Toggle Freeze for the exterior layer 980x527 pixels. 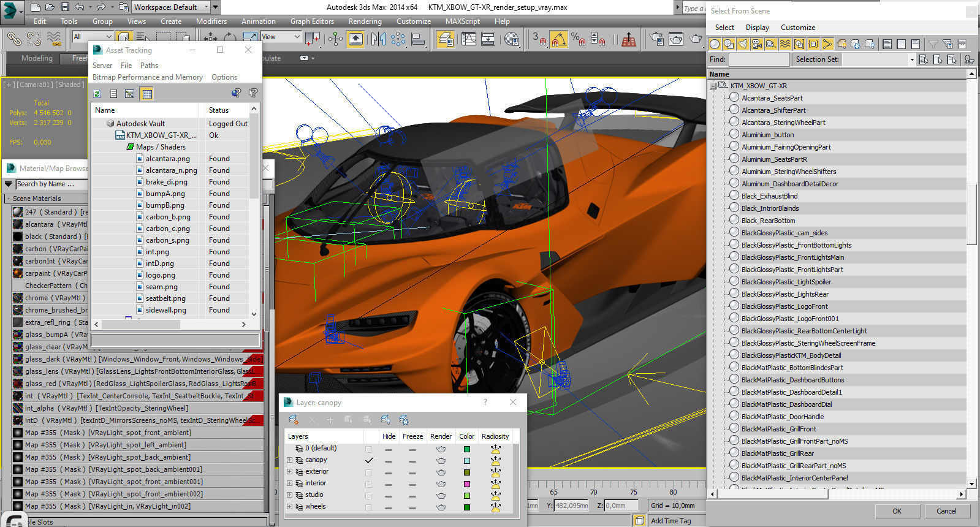pos(412,472)
